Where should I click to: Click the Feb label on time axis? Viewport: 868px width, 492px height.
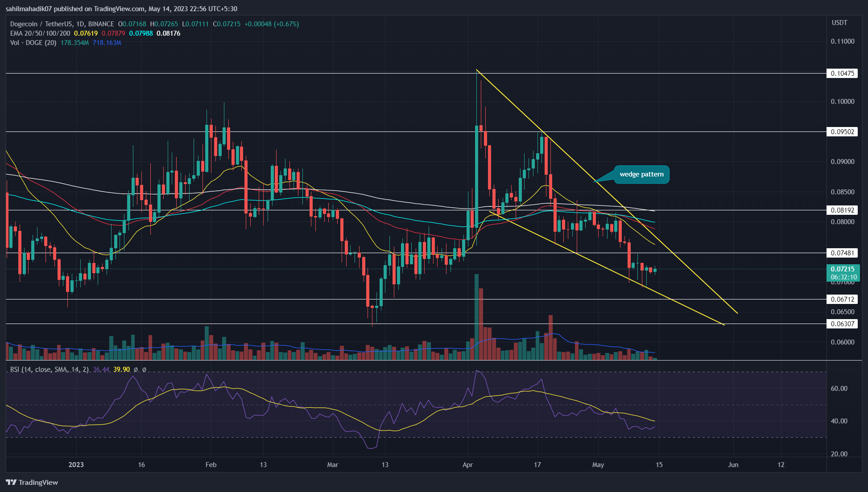pos(211,465)
